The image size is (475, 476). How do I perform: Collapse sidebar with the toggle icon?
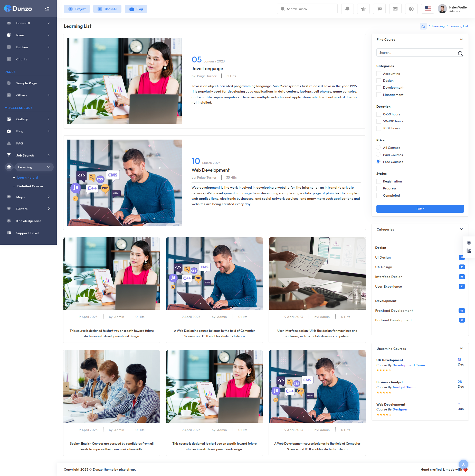click(x=47, y=9)
